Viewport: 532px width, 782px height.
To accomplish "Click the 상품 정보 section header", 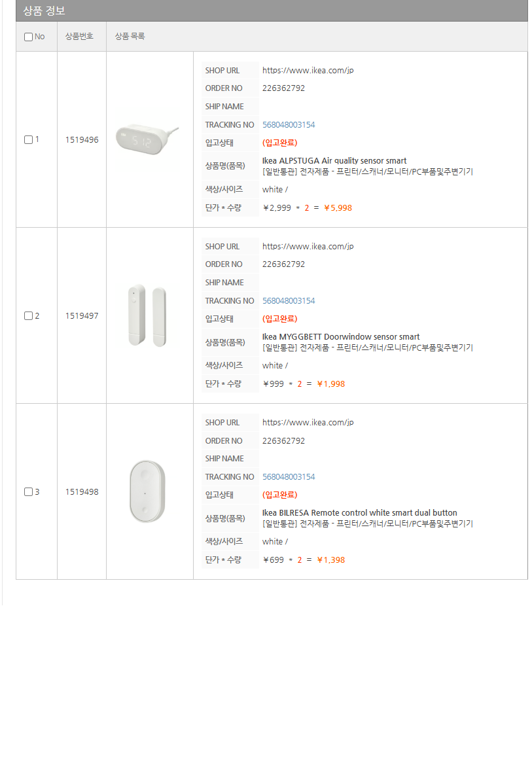I will click(44, 11).
